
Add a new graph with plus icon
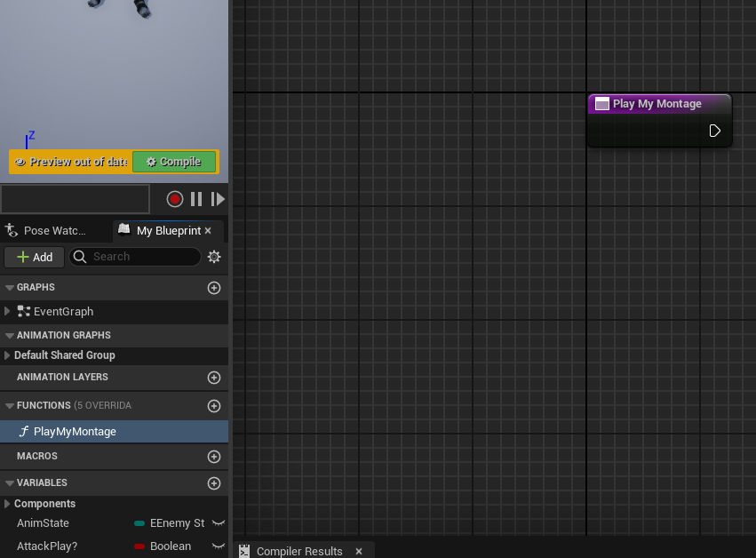(214, 288)
